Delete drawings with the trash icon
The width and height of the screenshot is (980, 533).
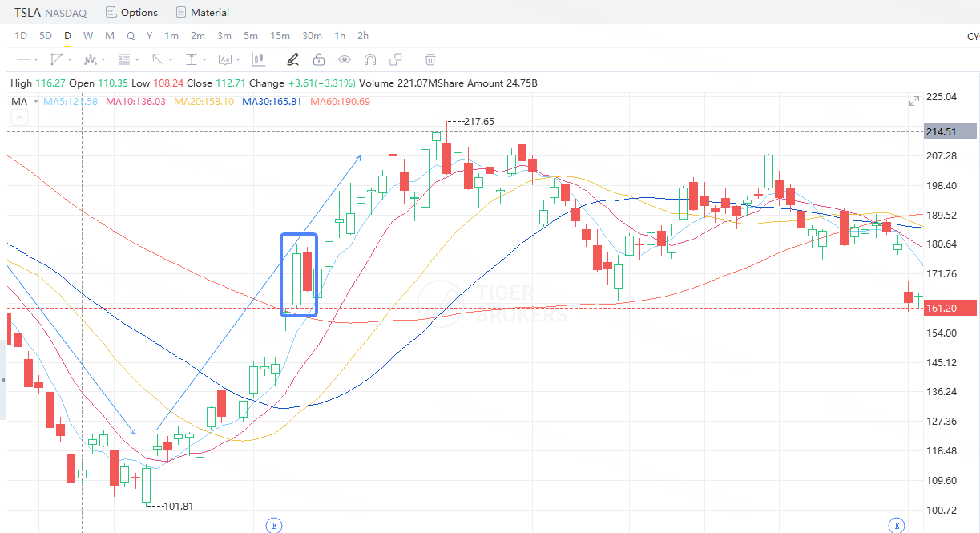click(430, 59)
